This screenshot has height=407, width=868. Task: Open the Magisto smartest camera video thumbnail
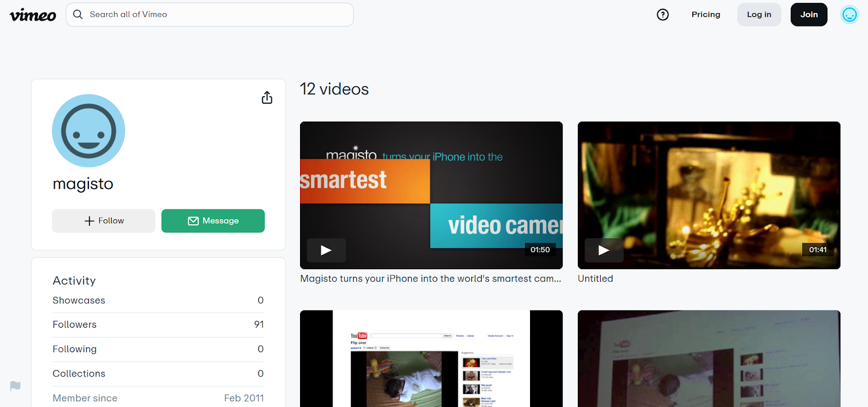[431, 195]
